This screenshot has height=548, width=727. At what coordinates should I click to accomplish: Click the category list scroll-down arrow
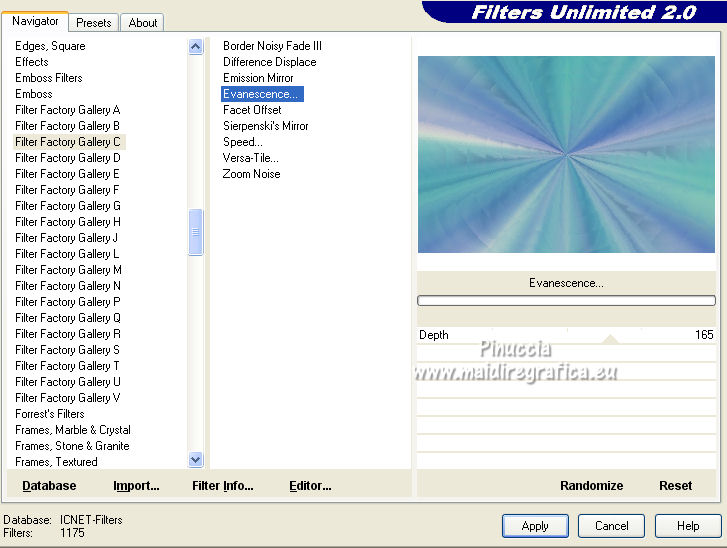[x=196, y=459]
